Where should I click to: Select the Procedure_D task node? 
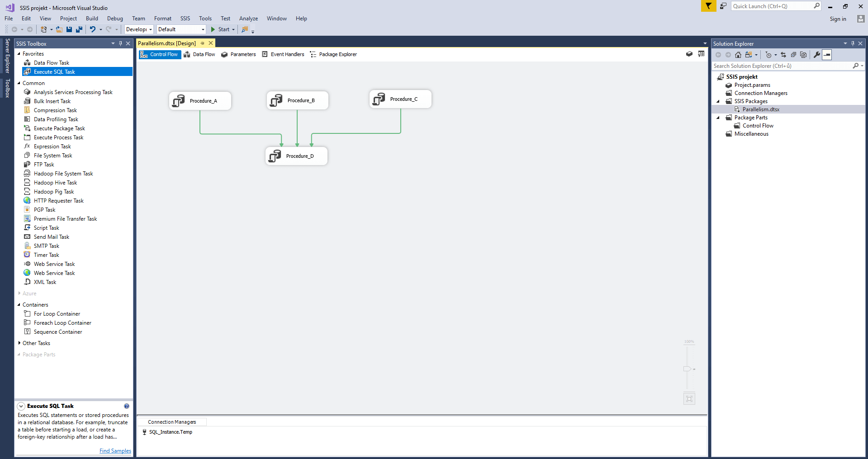pos(296,156)
